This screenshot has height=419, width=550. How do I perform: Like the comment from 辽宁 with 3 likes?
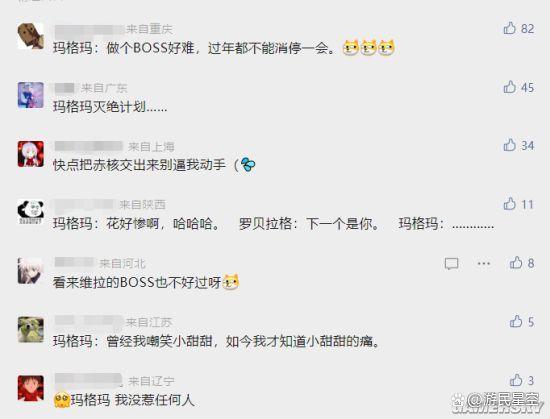516,380
